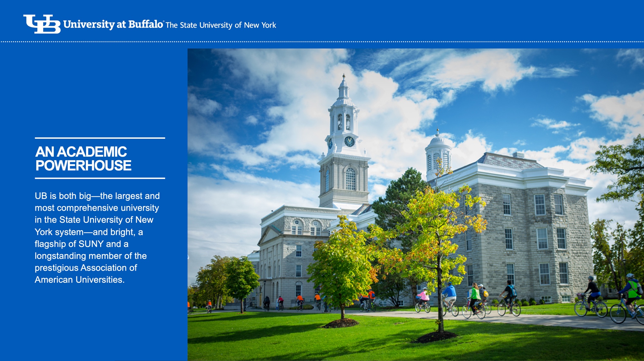644x361 pixels.
Task: Click the white line above the heading
Action: (x=100, y=138)
